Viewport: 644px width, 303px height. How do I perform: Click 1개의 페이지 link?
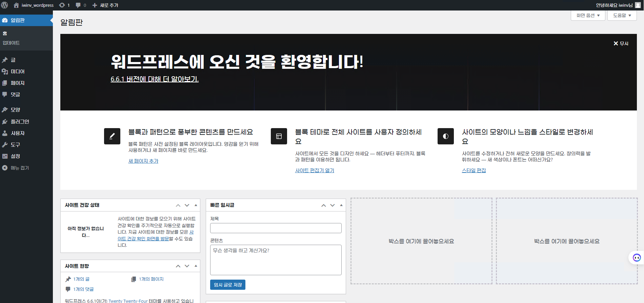point(151,279)
